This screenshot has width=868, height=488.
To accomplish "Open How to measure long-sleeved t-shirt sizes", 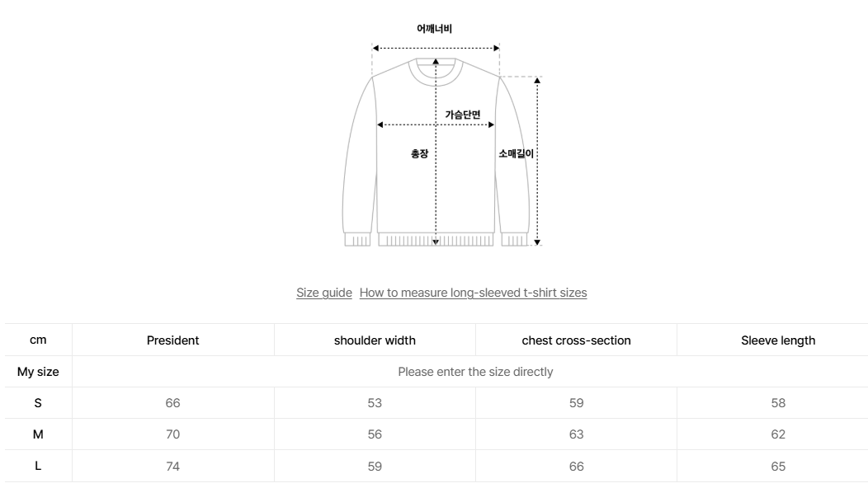I will click(x=473, y=293).
